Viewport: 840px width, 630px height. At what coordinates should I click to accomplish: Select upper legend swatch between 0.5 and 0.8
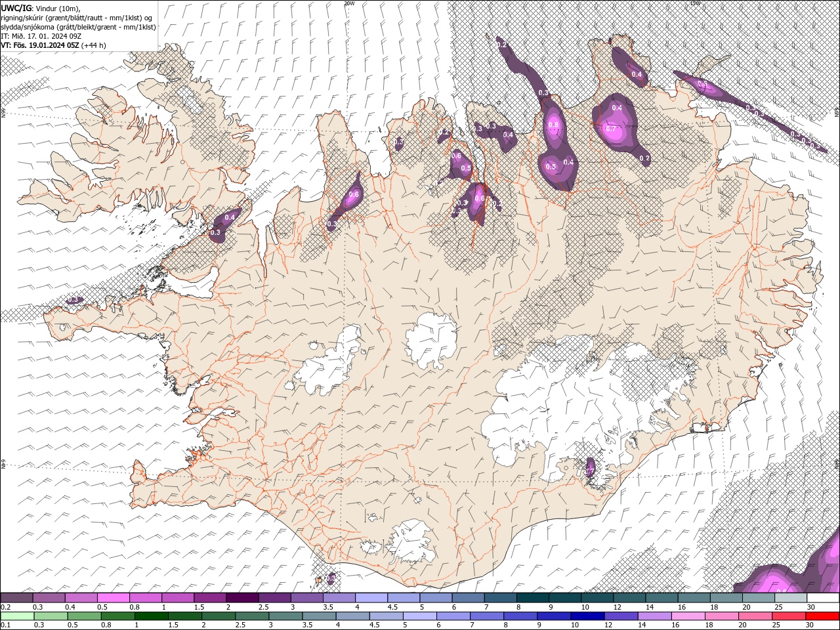(114, 597)
